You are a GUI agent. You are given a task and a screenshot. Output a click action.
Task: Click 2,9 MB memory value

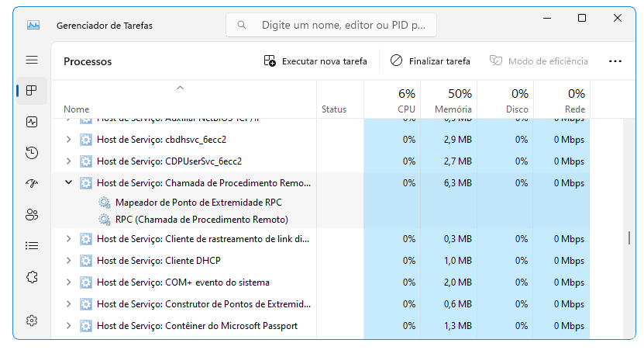457,140
